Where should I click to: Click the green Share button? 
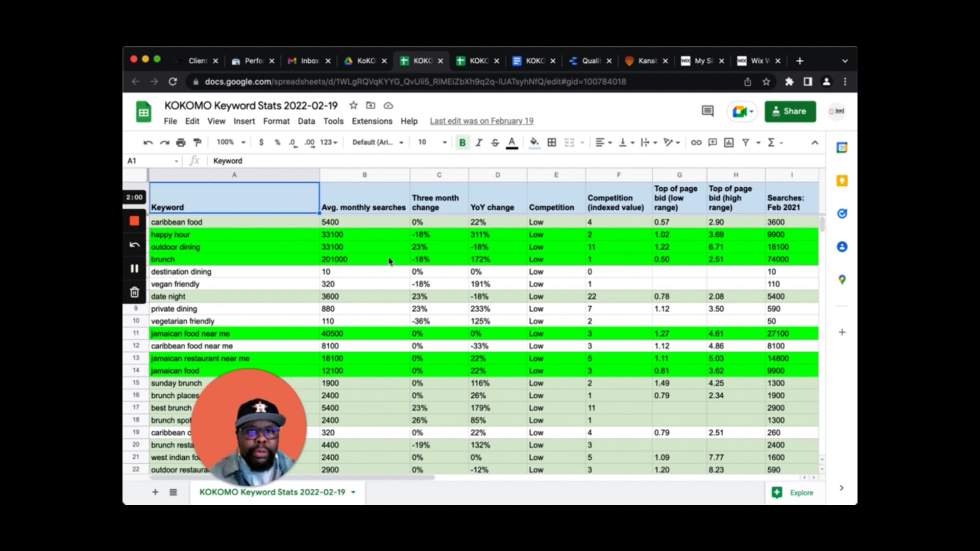[790, 111]
